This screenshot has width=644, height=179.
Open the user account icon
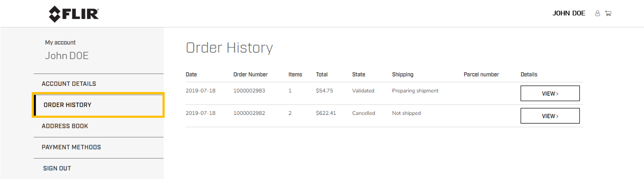click(597, 13)
